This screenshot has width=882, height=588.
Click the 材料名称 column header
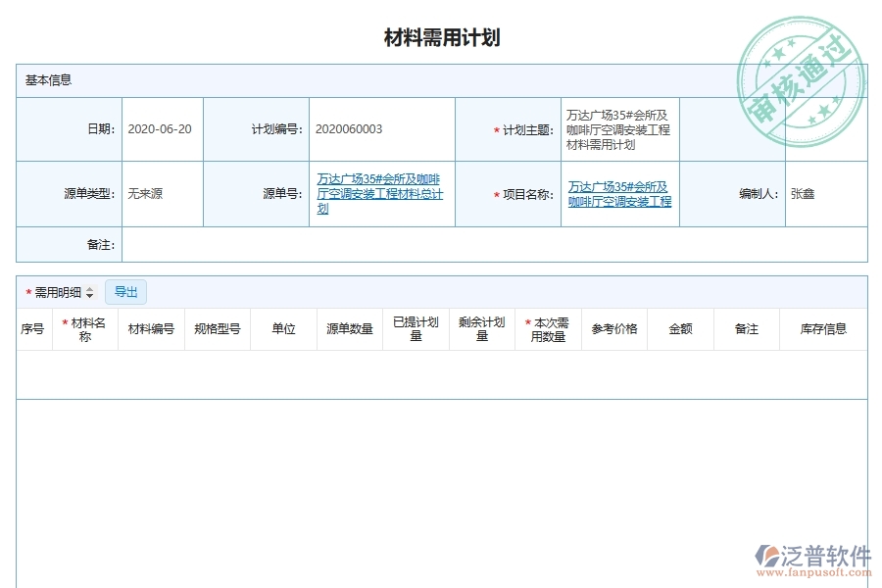tap(84, 328)
